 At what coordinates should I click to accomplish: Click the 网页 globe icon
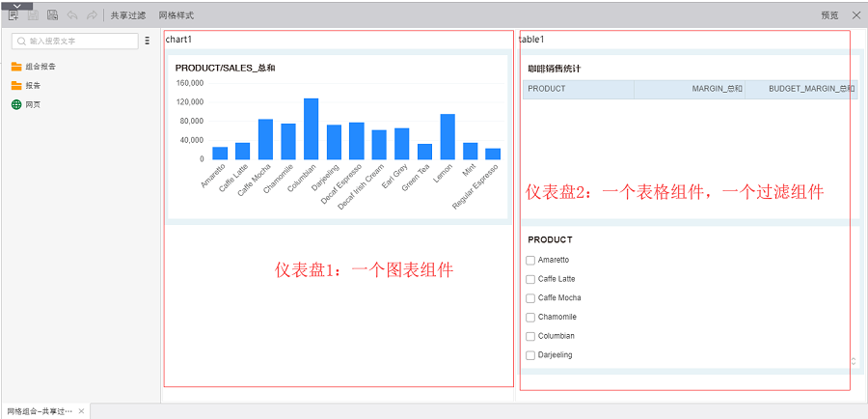pyautogui.click(x=16, y=104)
